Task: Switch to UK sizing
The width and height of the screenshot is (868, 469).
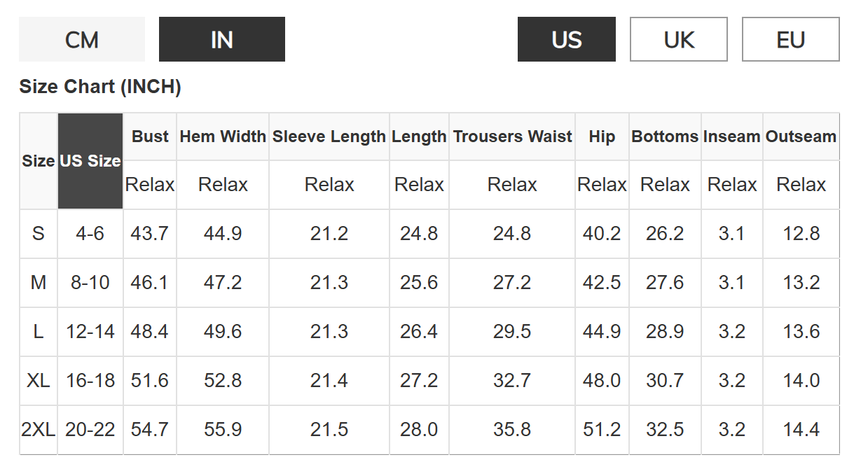Action: click(678, 40)
